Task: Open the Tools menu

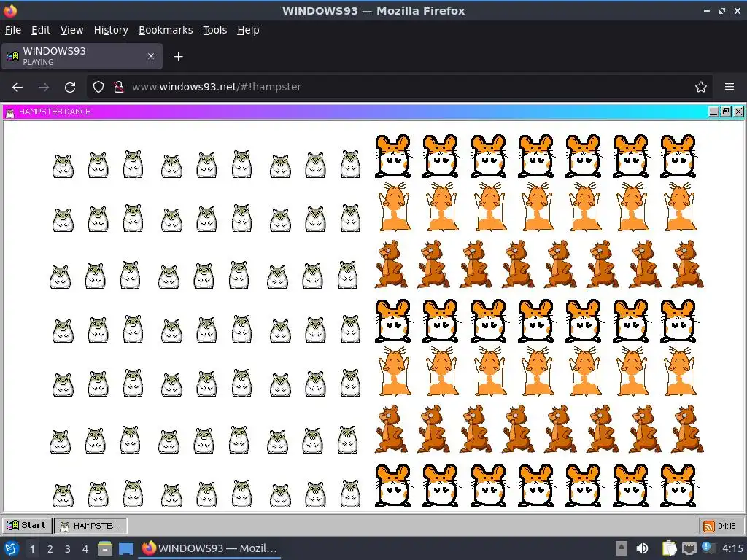Action: pyautogui.click(x=215, y=30)
